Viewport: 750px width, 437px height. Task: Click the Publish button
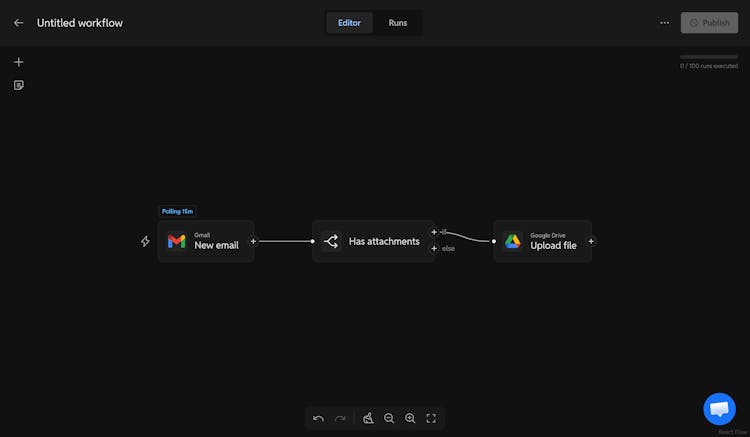pos(709,23)
